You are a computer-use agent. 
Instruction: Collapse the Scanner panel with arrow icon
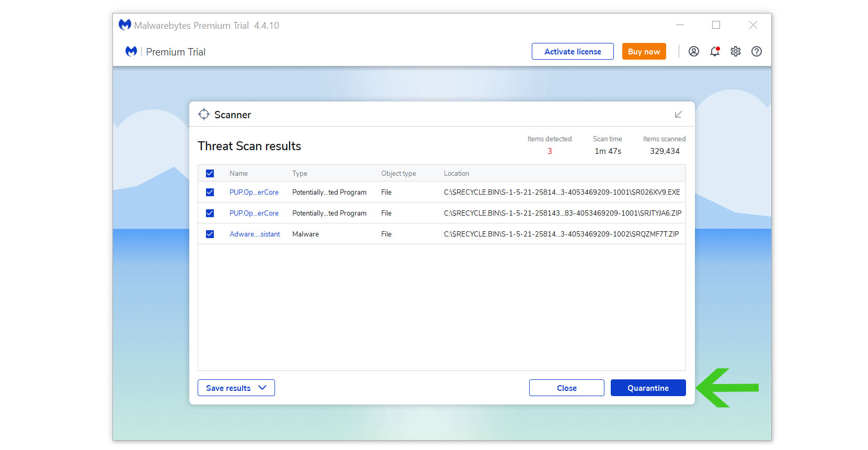[678, 114]
